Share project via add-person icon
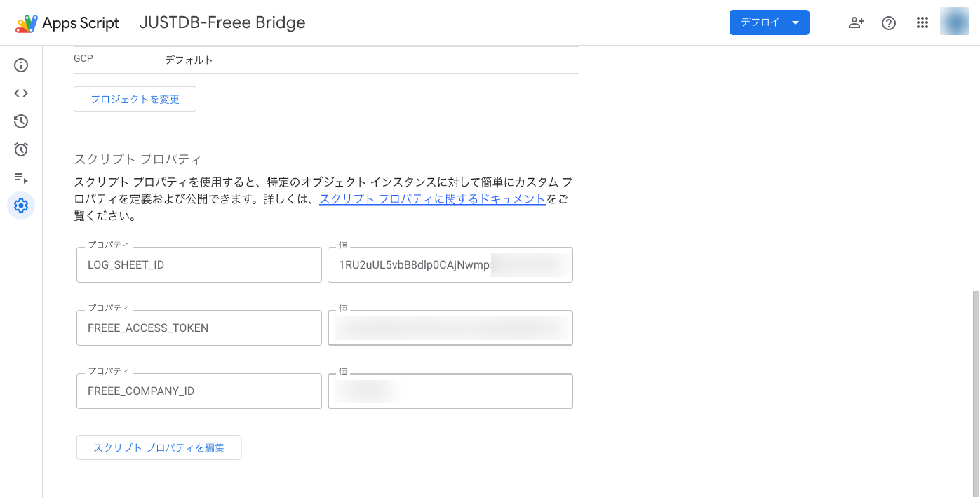Screen dimensions: 980x498 (856, 22)
